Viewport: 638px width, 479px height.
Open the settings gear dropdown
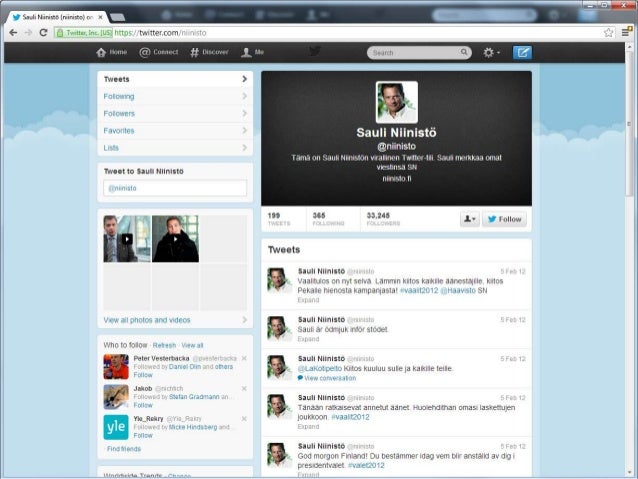(492, 52)
